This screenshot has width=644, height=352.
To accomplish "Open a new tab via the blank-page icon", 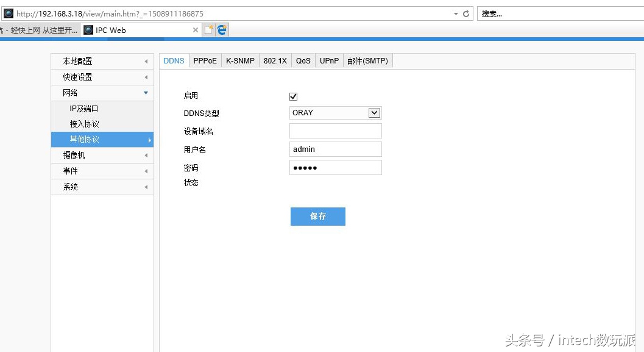I will coord(207,28).
